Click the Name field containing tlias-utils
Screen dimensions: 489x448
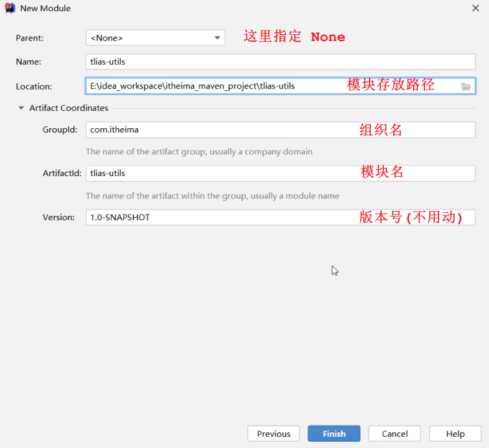[280, 62]
